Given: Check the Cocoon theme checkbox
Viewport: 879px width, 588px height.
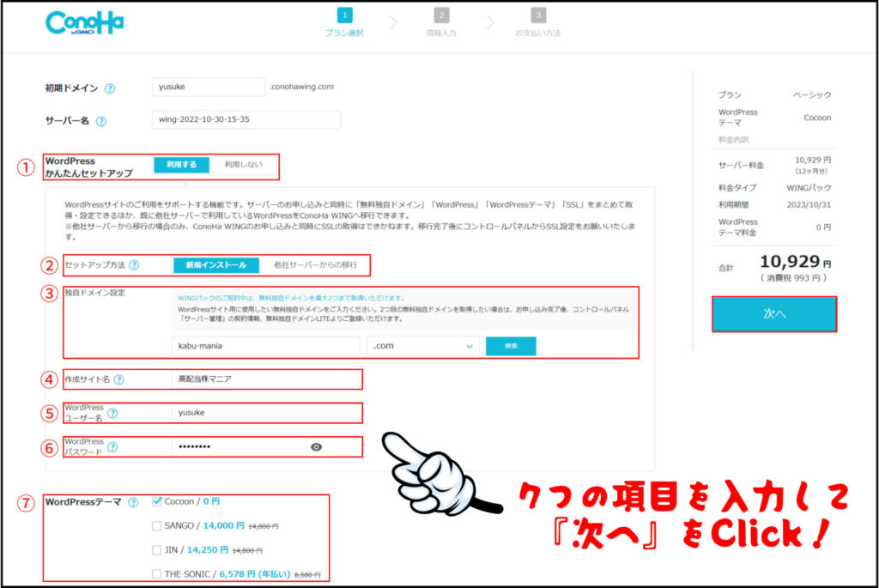Looking at the screenshot, I should click(157, 501).
